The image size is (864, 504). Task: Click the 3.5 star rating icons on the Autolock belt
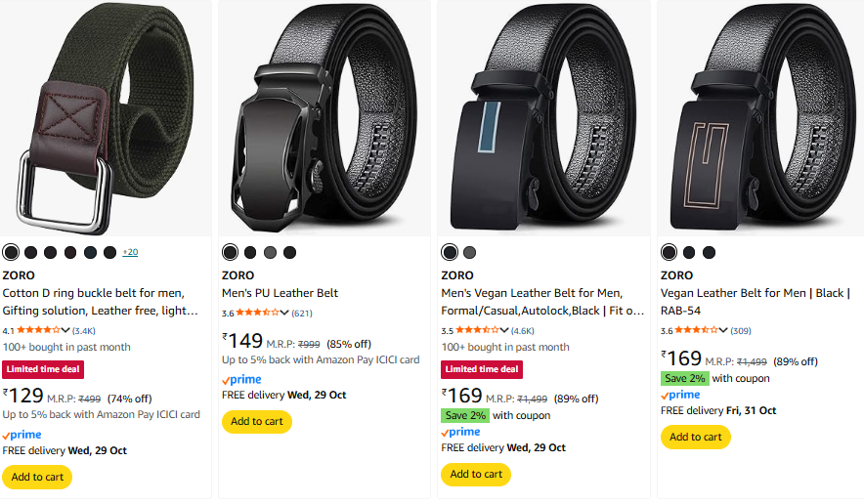coord(477,330)
